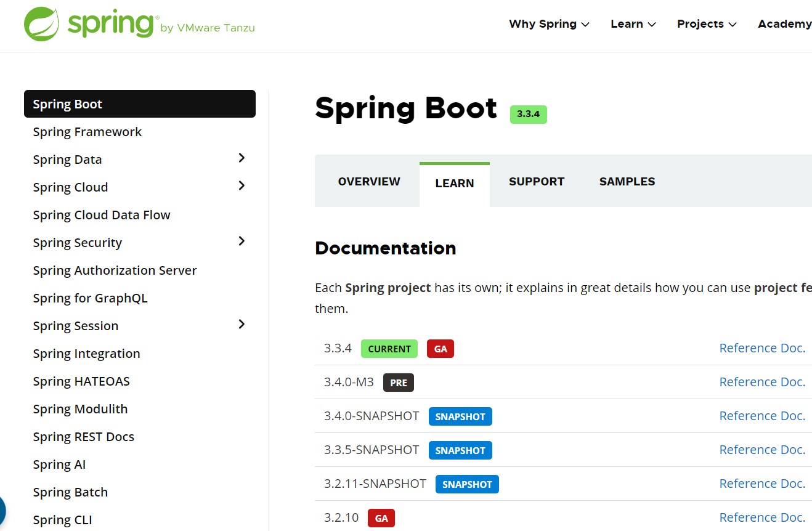Click the Documentation heading

(386, 248)
